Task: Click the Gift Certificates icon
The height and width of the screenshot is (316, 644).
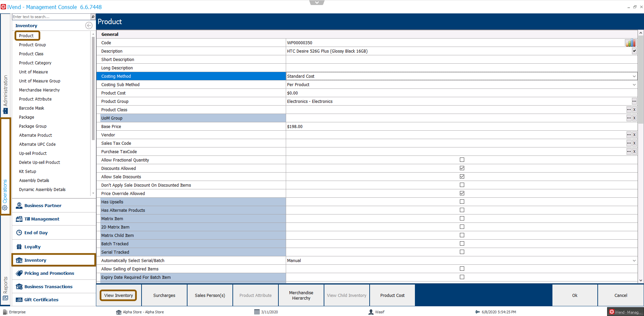Action: click(19, 300)
